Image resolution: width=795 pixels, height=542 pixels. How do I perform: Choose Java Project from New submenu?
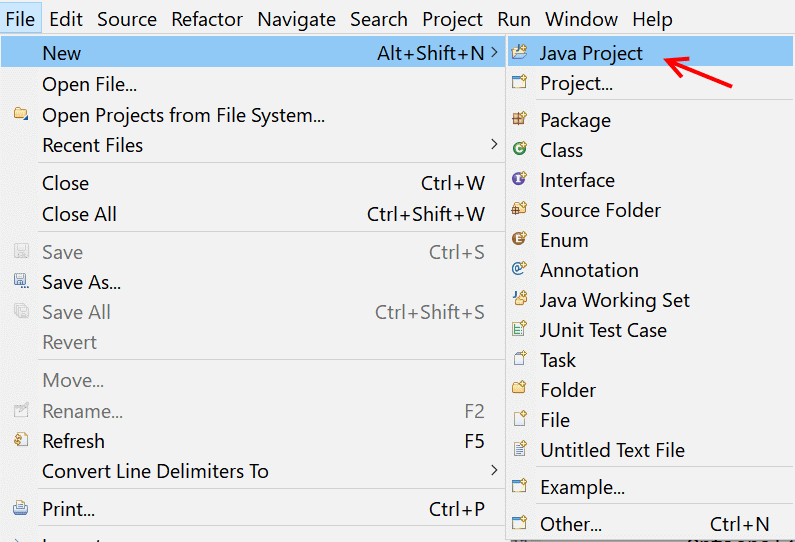pos(650,52)
